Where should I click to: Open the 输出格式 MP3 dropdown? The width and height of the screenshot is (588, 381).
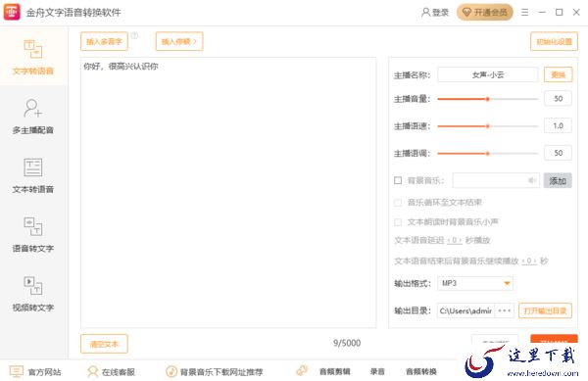click(x=475, y=283)
